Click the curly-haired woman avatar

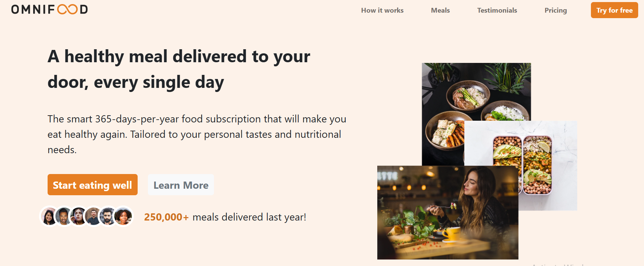coord(123,216)
